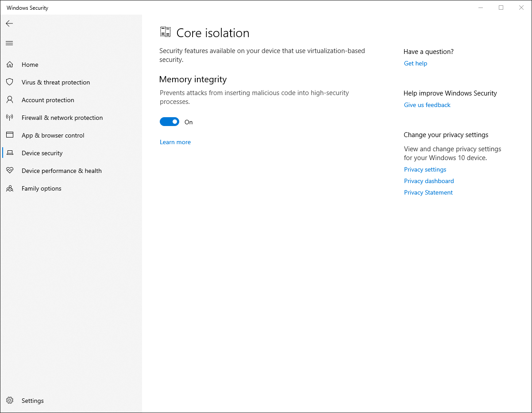Select the Device security laptop icon
Viewport: 532px width, 413px height.
pos(10,153)
